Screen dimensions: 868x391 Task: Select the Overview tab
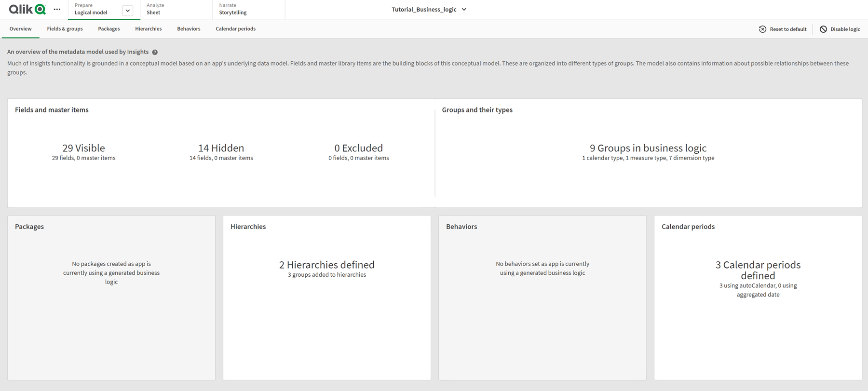(x=21, y=29)
